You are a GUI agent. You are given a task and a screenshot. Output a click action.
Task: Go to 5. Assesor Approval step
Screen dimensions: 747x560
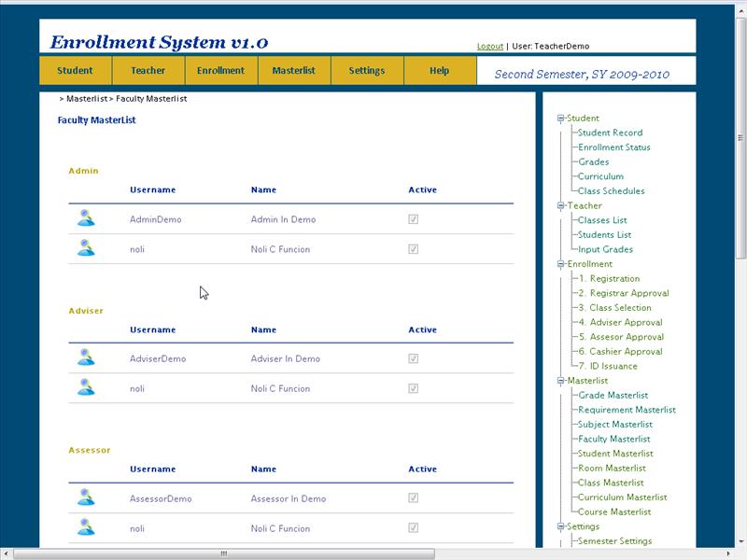pos(621,337)
